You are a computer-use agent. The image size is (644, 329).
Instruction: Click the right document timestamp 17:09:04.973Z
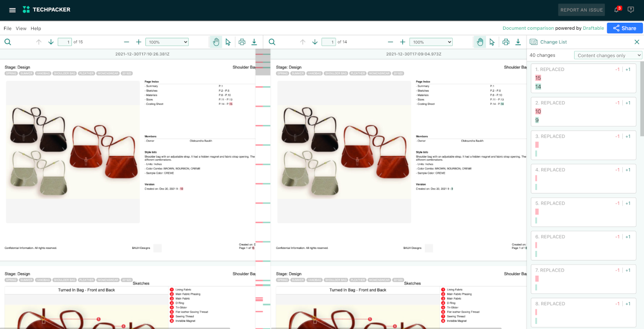pyautogui.click(x=414, y=54)
